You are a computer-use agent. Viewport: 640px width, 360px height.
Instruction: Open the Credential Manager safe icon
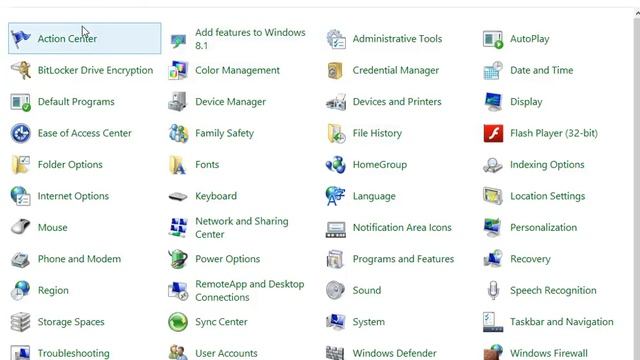(336, 70)
